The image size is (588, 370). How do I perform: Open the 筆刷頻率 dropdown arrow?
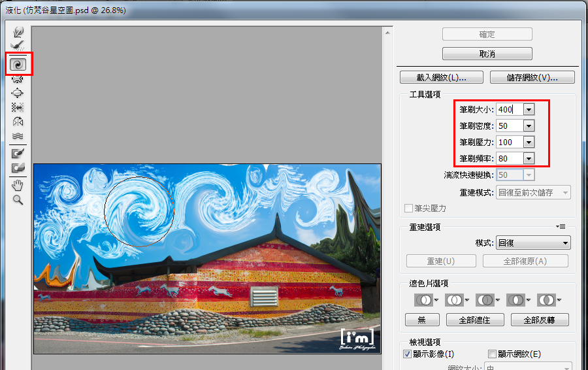[x=529, y=158]
